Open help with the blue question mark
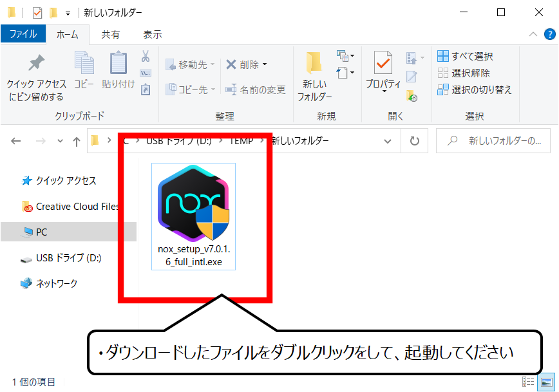The height and width of the screenshot is (392, 559). click(x=550, y=34)
